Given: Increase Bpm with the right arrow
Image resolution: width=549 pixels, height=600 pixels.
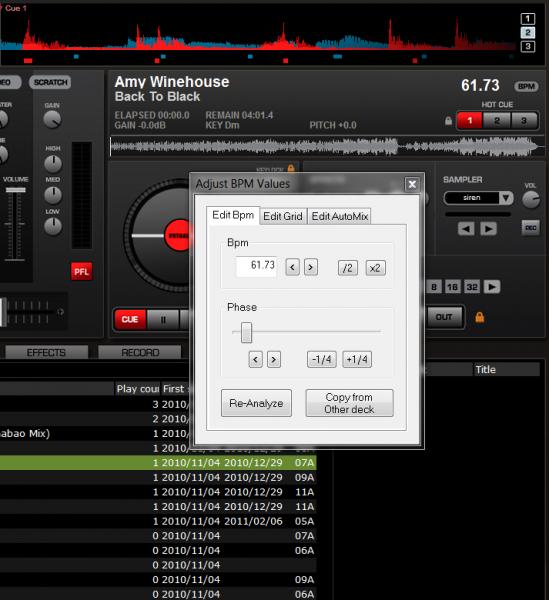Looking at the screenshot, I should [311, 267].
